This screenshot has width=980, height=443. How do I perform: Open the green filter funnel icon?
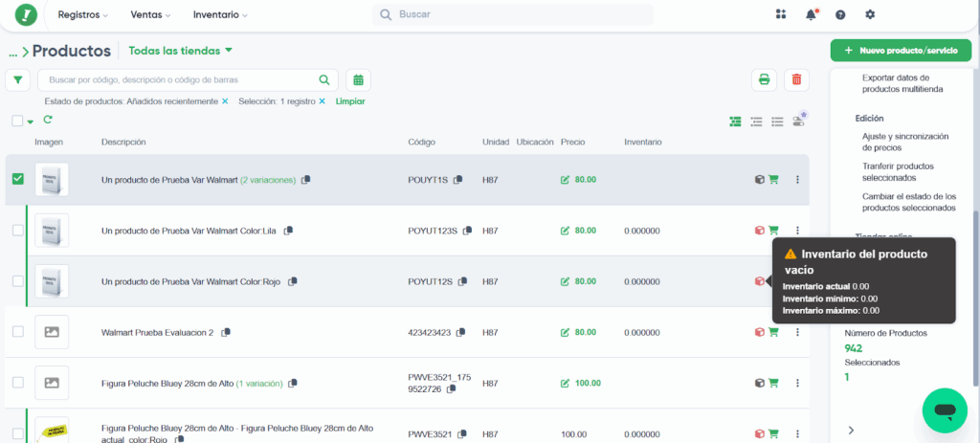pos(17,80)
